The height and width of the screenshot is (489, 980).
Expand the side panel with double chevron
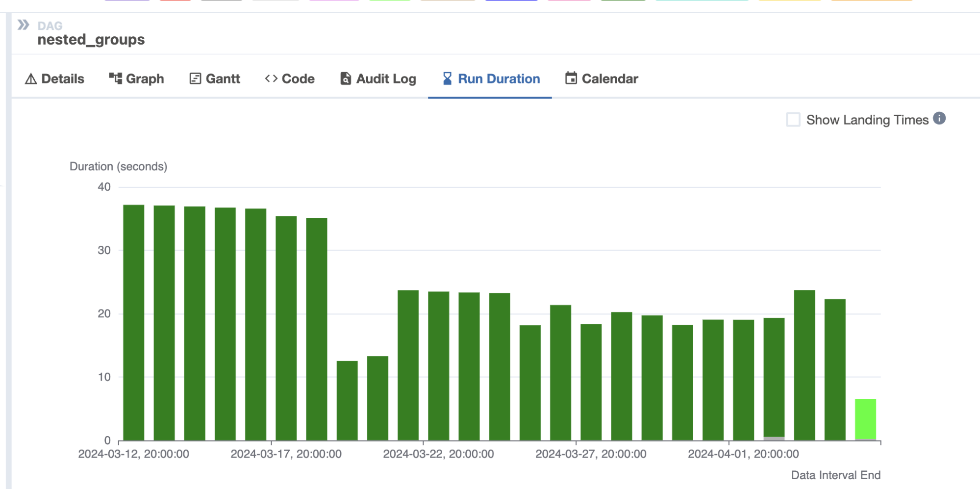click(x=23, y=25)
